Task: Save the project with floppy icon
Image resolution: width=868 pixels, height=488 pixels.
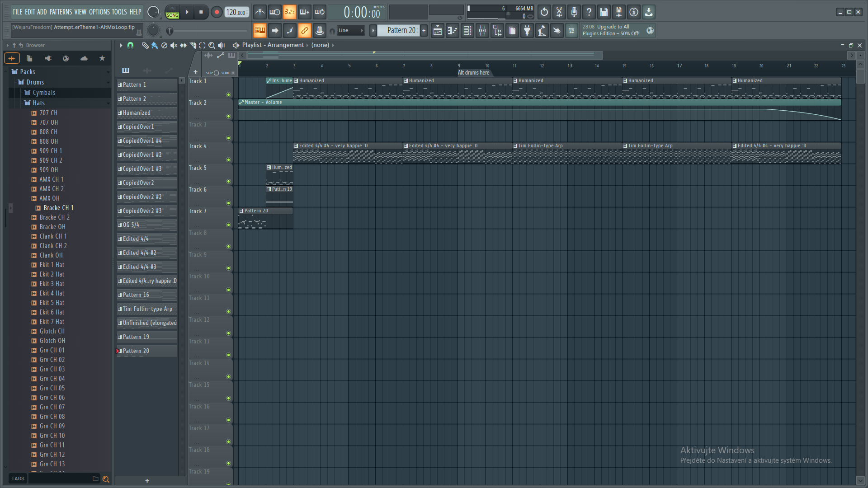Action: click(x=604, y=12)
